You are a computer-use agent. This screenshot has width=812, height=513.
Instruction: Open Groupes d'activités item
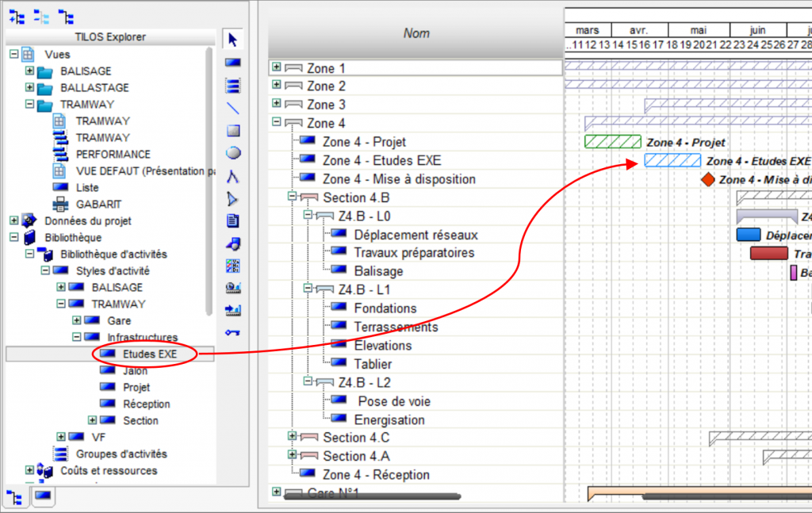pos(121,454)
